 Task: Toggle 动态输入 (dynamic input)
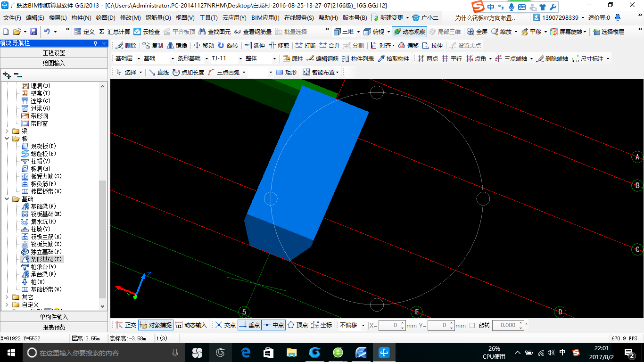(190, 325)
